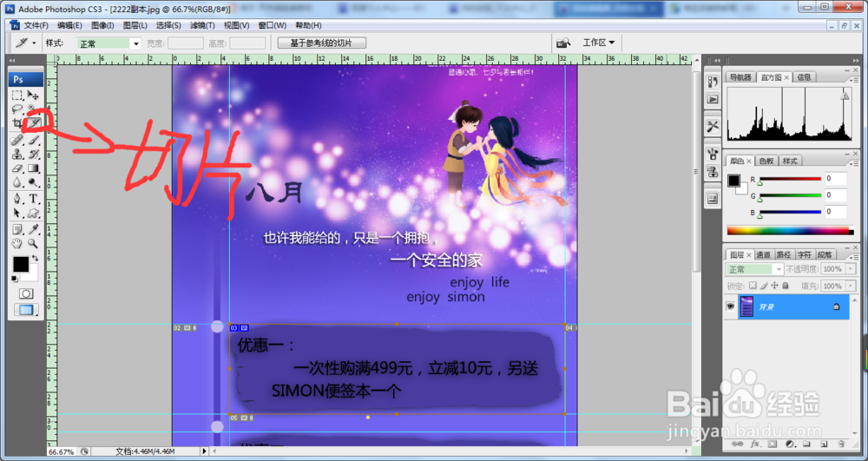The image size is (868, 461).
Task: Open the Slice tool preset picker arrow
Action: (34, 43)
